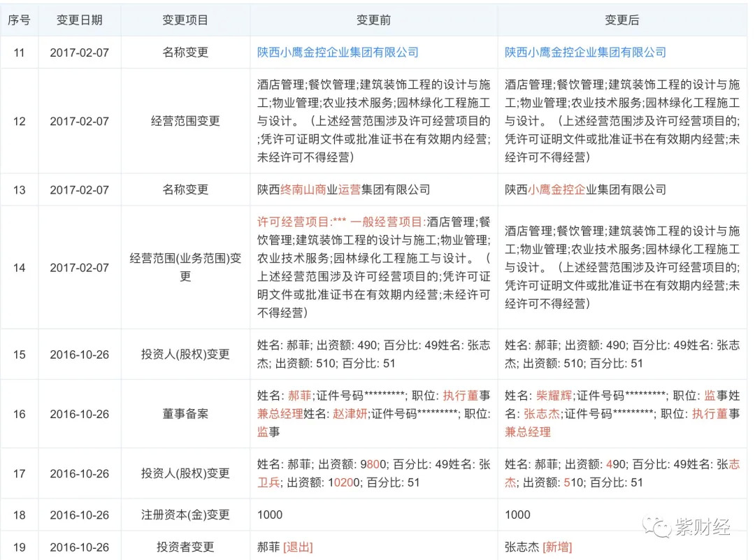Click row 17 变更后 with 490 capital

[621, 474]
